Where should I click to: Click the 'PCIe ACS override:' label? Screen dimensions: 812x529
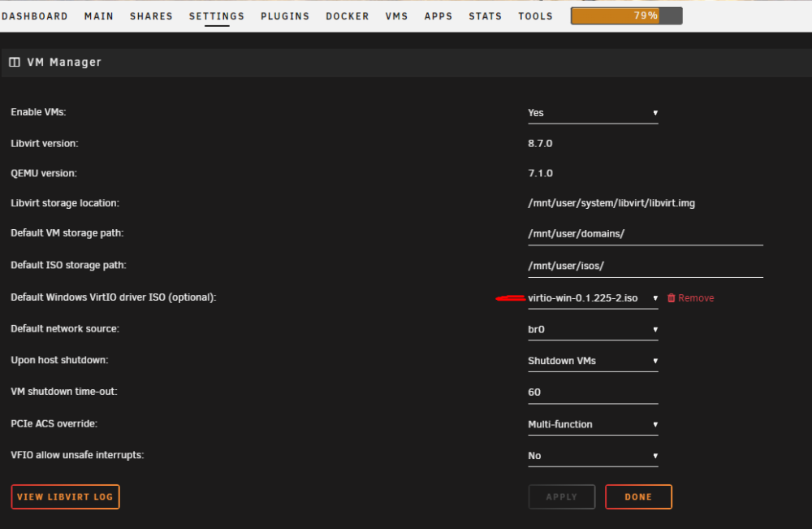coord(54,424)
